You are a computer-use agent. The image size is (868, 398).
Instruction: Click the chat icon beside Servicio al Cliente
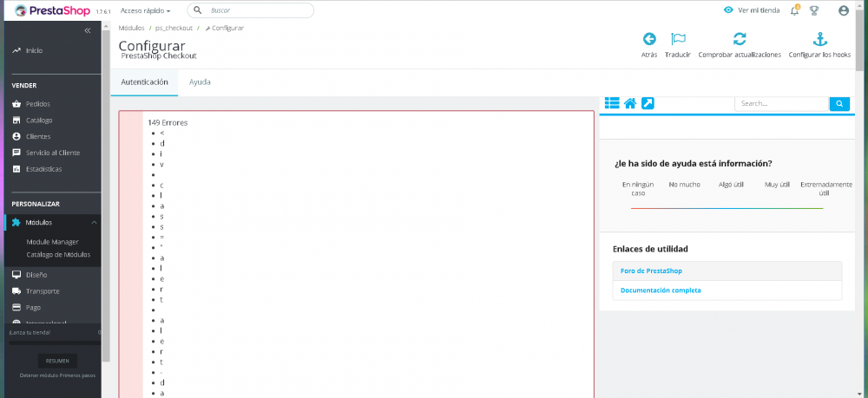click(x=16, y=153)
